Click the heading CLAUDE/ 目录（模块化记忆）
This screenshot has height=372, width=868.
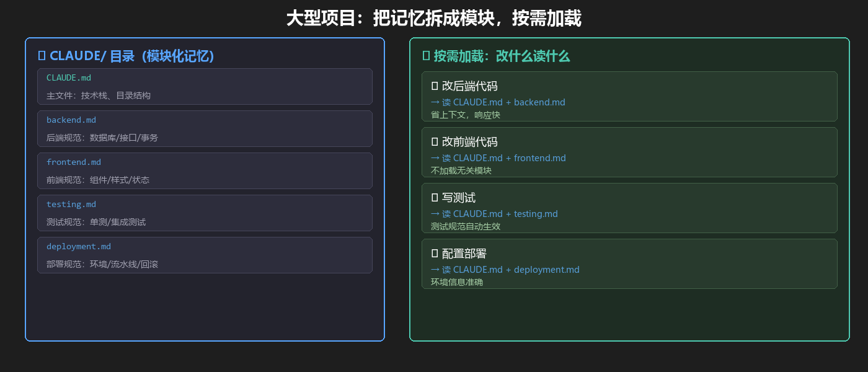(x=131, y=56)
